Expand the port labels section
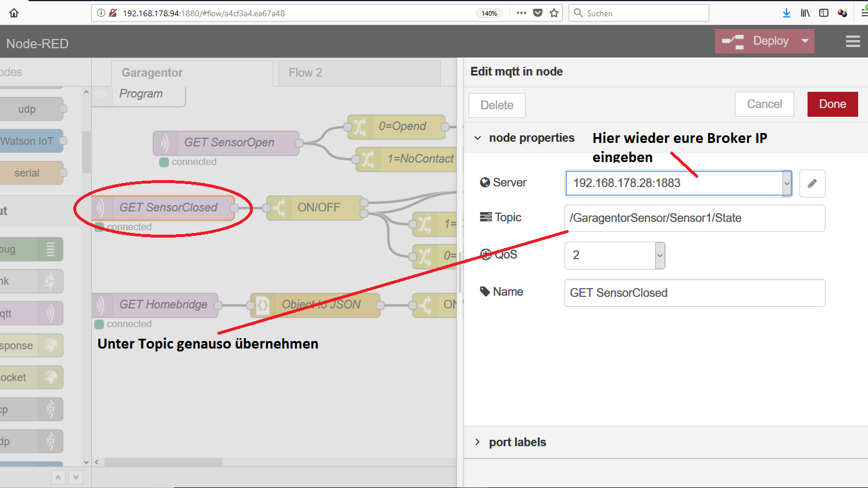The width and height of the screenshot is (868, 488). [517, 442]
